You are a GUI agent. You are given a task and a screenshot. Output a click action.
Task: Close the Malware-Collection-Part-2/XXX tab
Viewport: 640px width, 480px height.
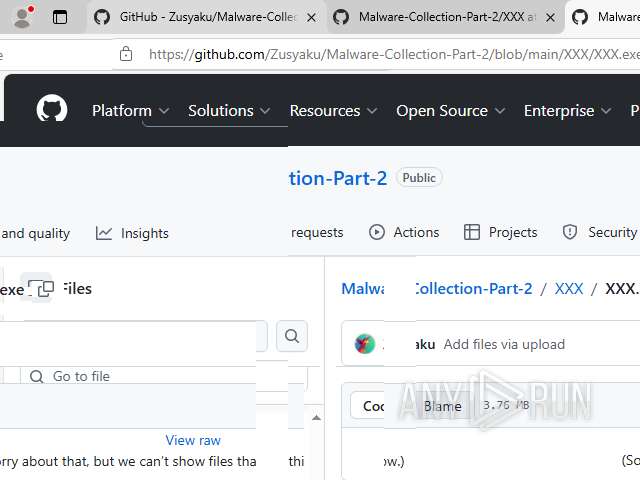(550, 18)
